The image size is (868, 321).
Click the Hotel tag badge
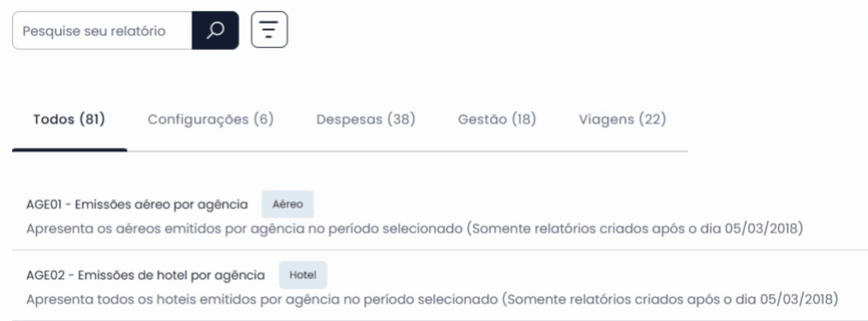(x=302, y=275)
